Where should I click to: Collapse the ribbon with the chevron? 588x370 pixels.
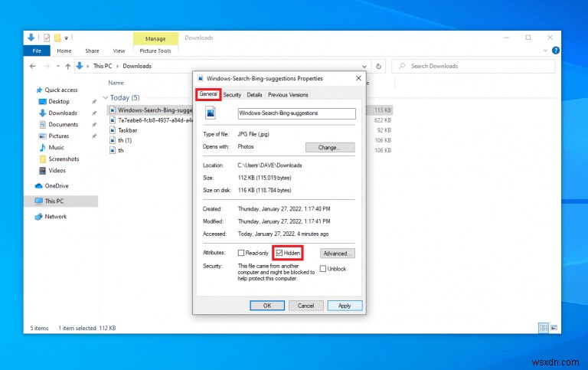pos(545,51)
